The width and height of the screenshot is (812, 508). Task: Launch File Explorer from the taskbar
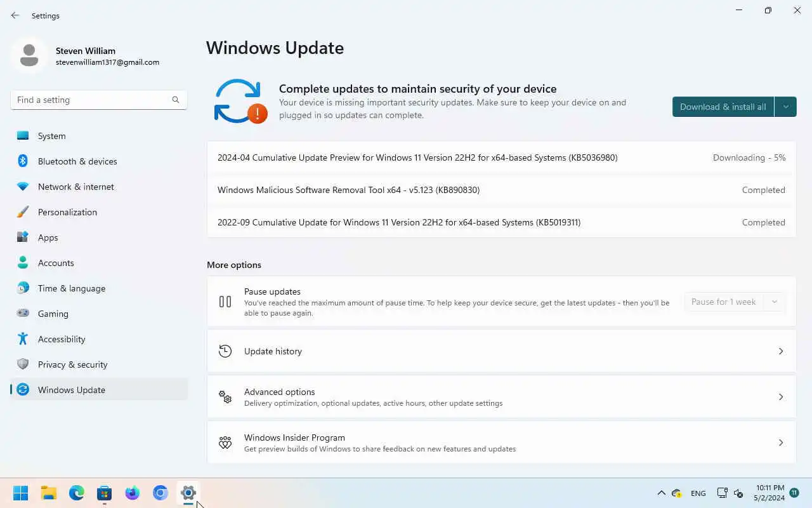[x=49, y=493]
